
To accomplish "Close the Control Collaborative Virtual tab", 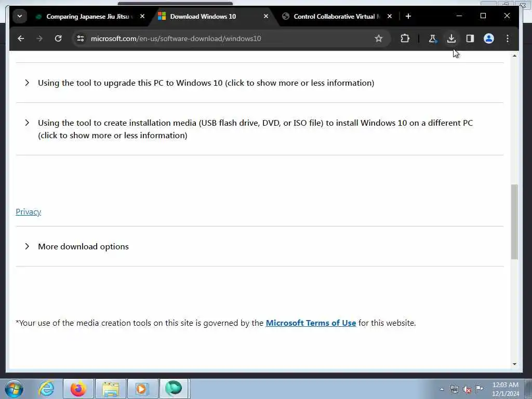I will point(390,16).
